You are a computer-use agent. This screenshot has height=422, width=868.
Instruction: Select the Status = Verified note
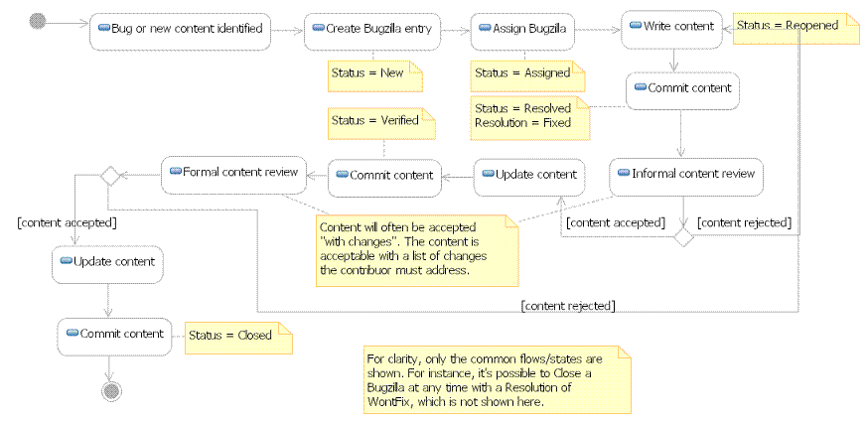pyautogui.click(x=380, y=121)
